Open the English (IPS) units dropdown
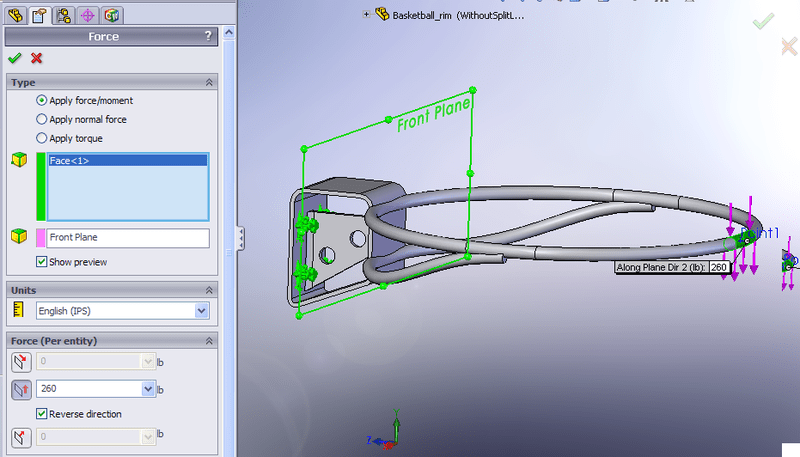 coord(202,311)
